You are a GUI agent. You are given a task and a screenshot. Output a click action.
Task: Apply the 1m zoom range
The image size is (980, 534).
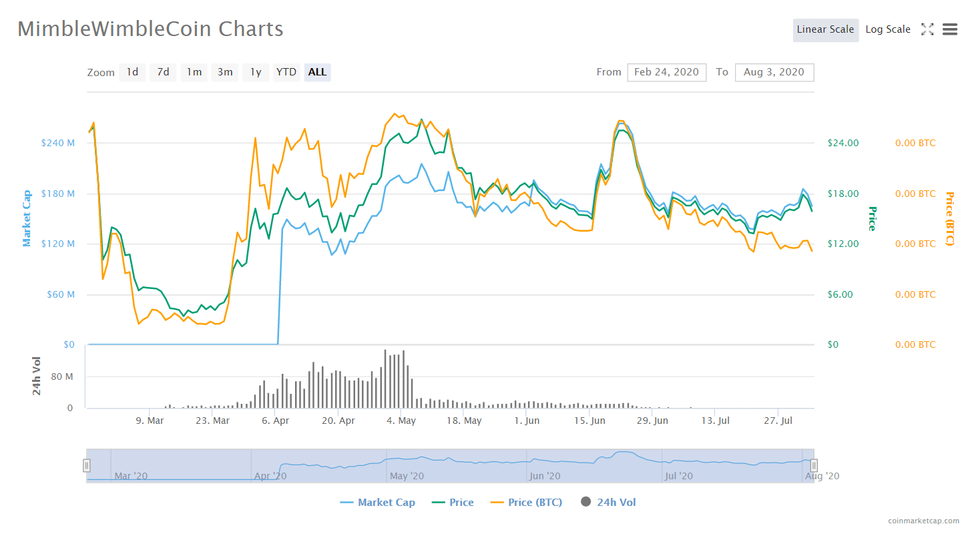(194, 72)
